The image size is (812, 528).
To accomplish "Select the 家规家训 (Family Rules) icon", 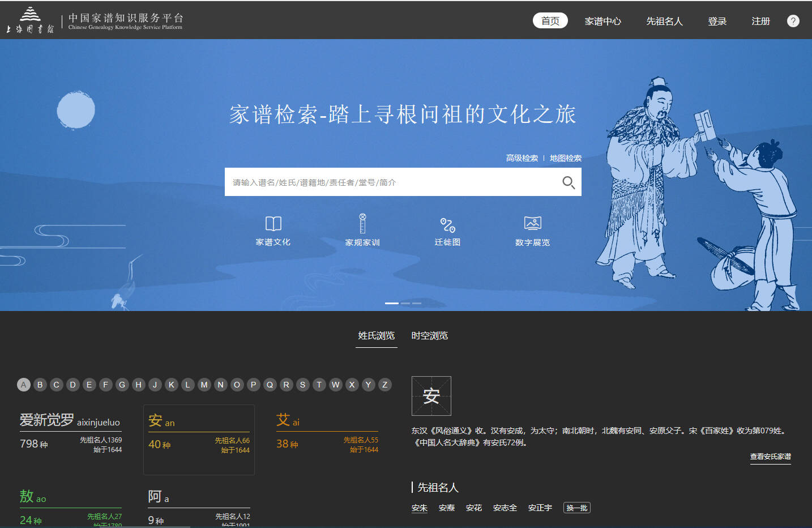I will (362, 230).
